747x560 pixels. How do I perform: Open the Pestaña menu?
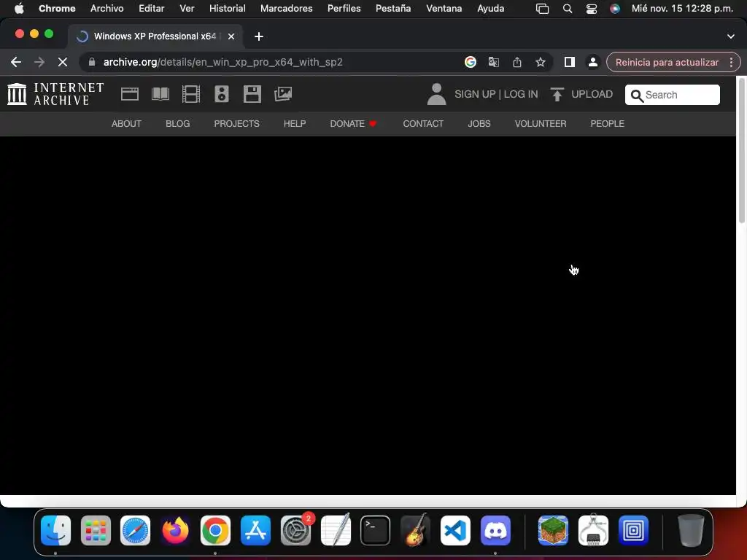tap(393, 9)
